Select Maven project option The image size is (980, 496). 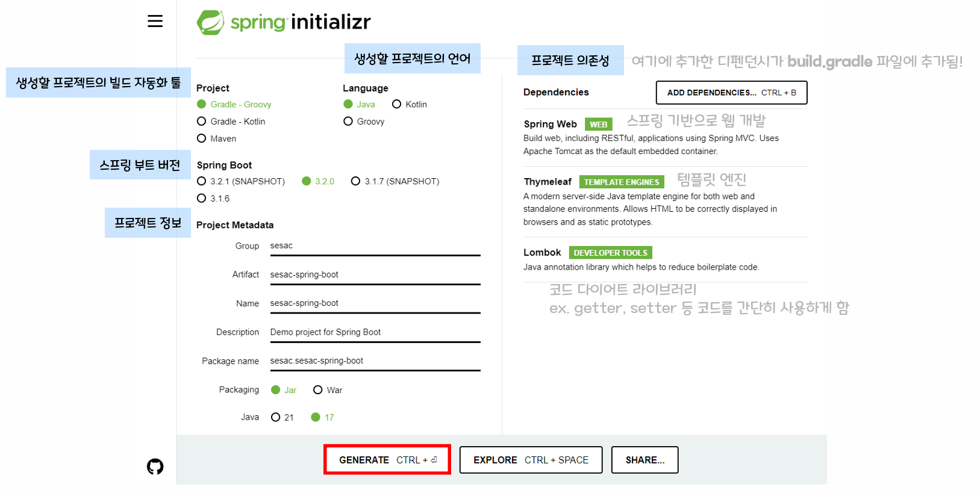tap(217, 138)
